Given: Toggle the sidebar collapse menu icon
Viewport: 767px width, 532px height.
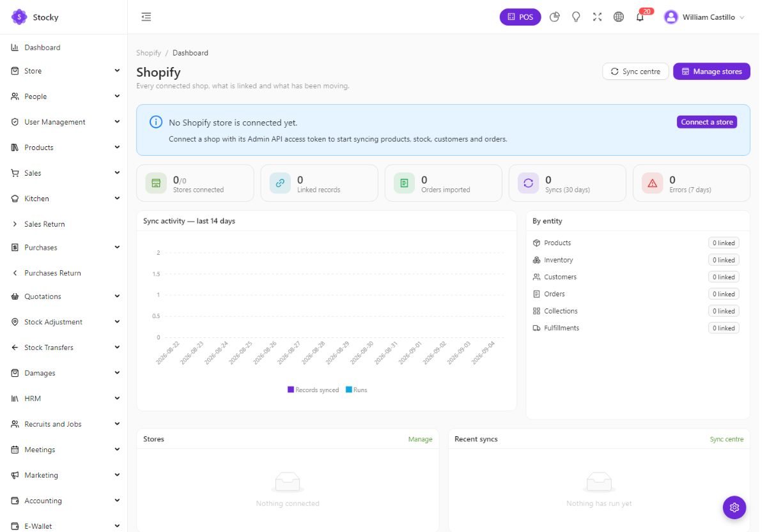Looking at the screenshot, I should pyautogui.click(x=146, y=17).
